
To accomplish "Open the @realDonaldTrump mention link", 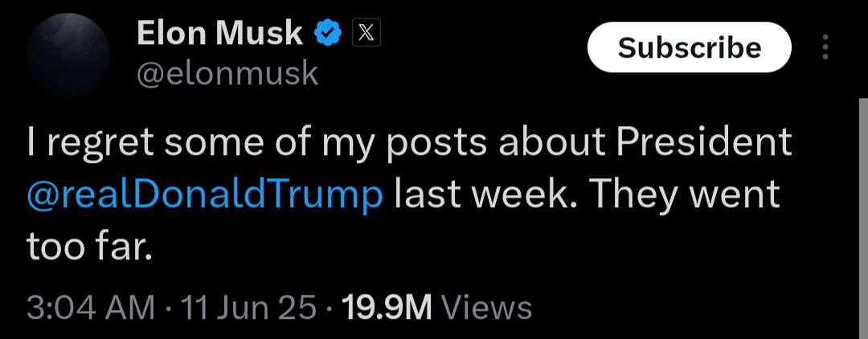I will [204, 196].
